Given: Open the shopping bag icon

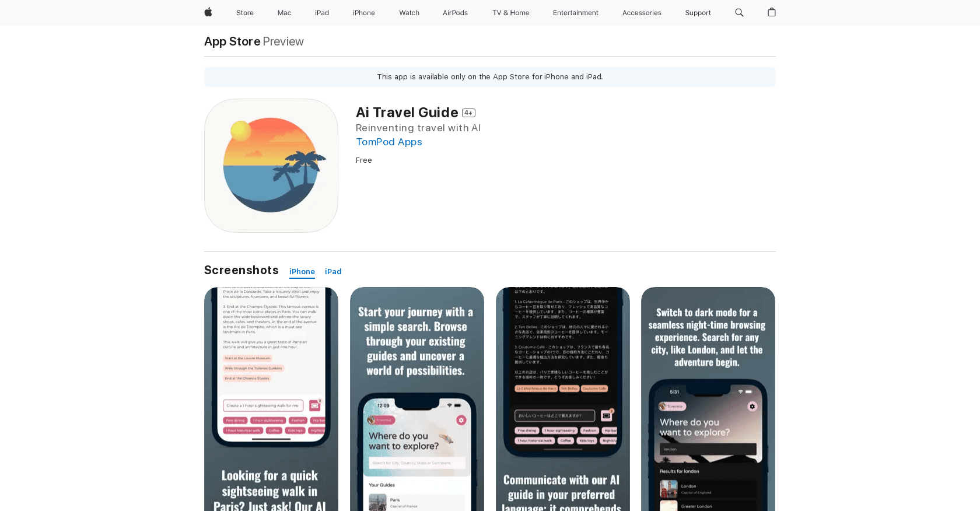Looking at the screenshot, I should coord(771,12).
